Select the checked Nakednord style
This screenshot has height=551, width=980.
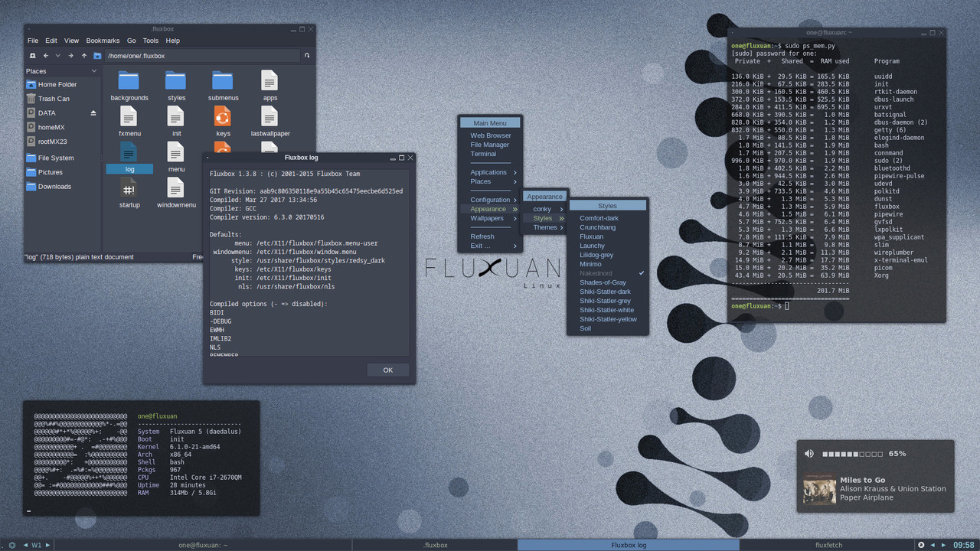click(609, 273)
